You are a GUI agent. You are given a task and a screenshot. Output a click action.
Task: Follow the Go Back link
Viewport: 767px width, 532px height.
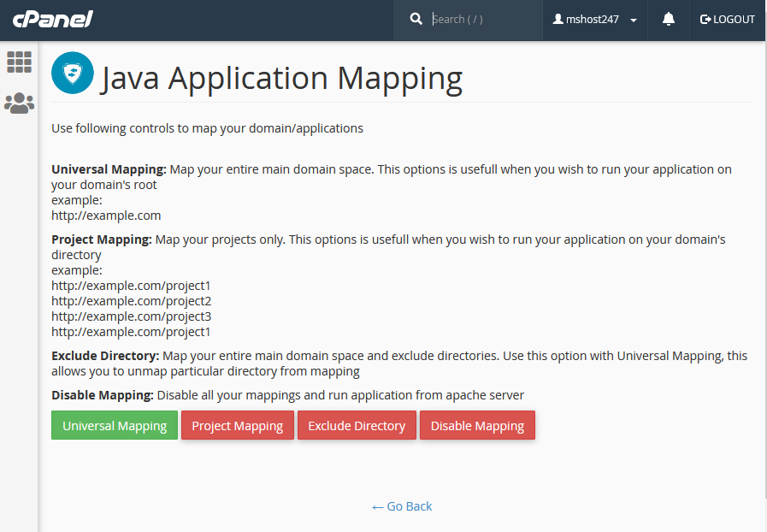(x=402, y=506)
